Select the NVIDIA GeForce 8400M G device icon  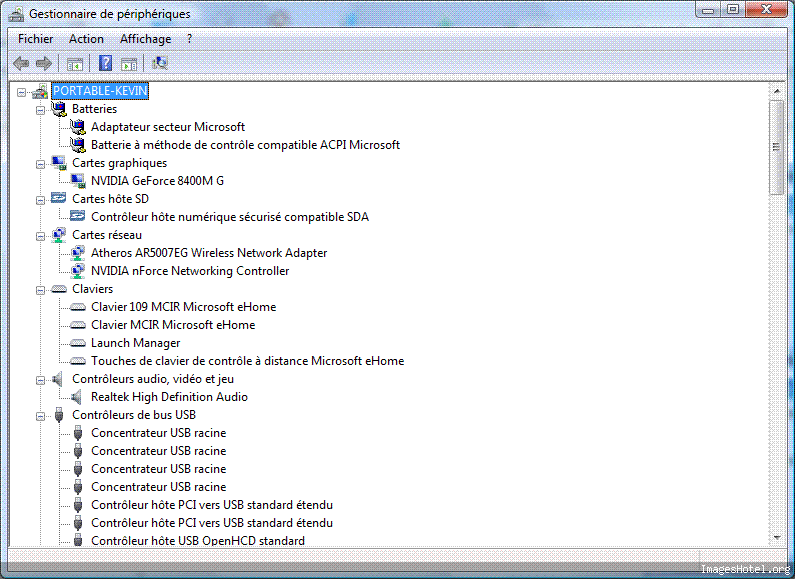[x=78, y=181]
